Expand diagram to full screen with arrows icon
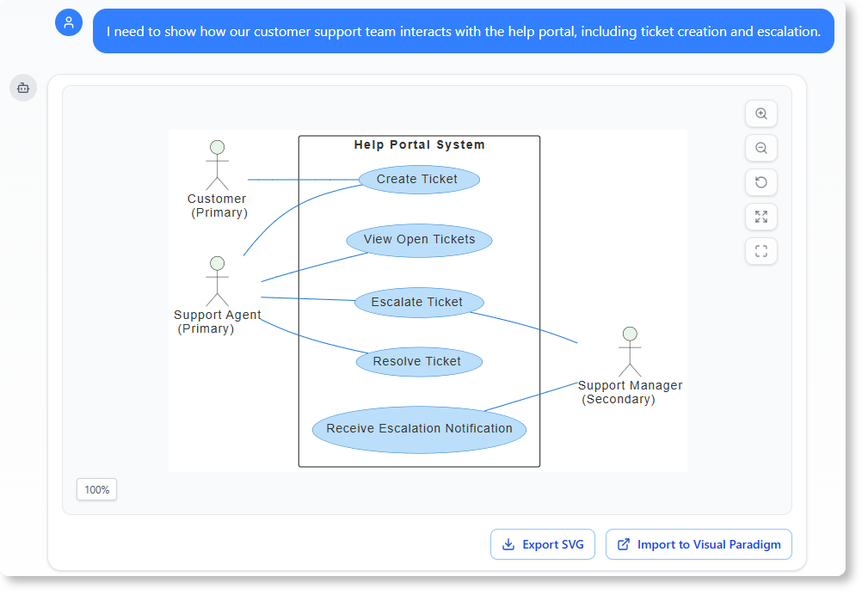The width and height of the screenshot is (868, 601). click(x=760, y=217)
